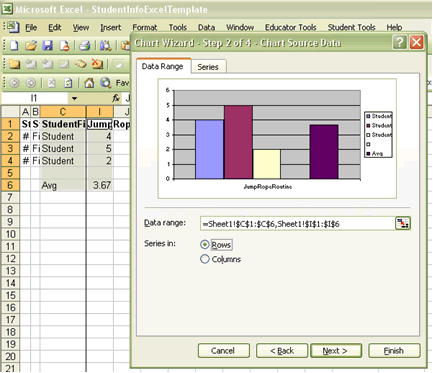The image size is (433, 373).
Task: Open the Help menu
Action: (394, 27)
